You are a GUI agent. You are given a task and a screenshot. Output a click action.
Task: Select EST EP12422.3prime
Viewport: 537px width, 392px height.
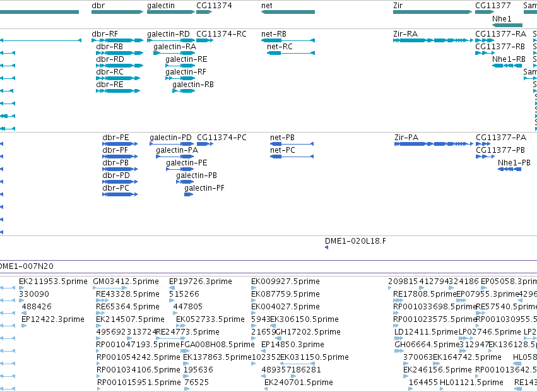coord(24,326)
